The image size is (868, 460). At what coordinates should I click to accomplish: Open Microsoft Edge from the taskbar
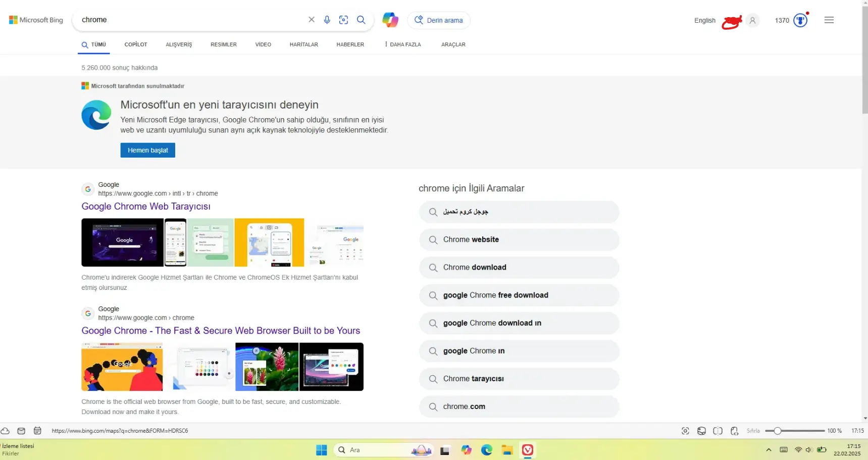tap(487, 450)
